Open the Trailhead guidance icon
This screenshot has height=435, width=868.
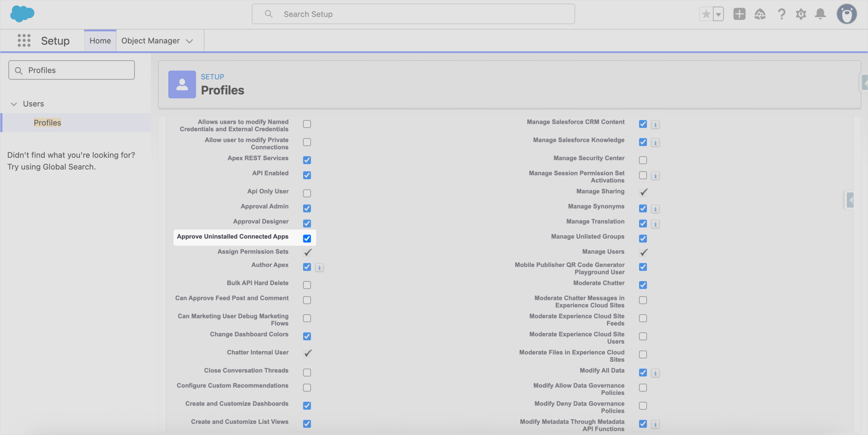click(760, 14)
